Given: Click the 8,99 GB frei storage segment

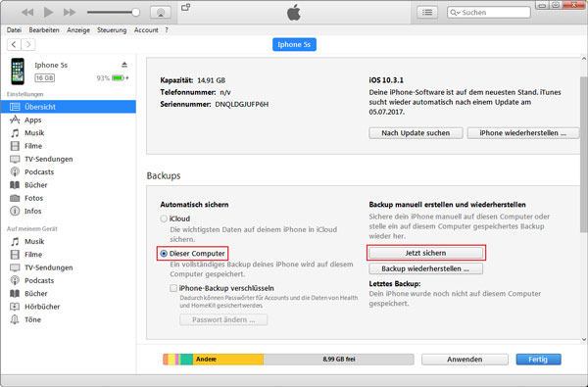Looking at the screenshot, I should point(339,360).
